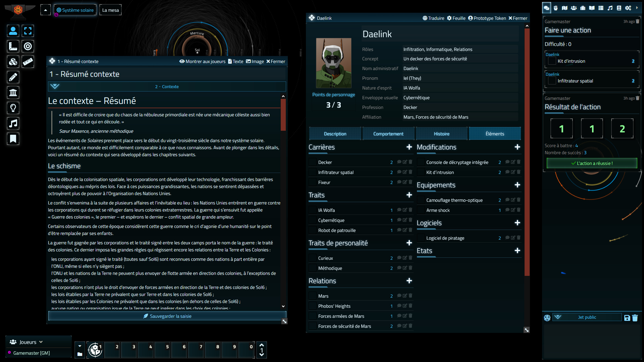This screenshot has width=644, height=362.
Task: Switch to the Histoire tab
Action: [x=441, y=134]
